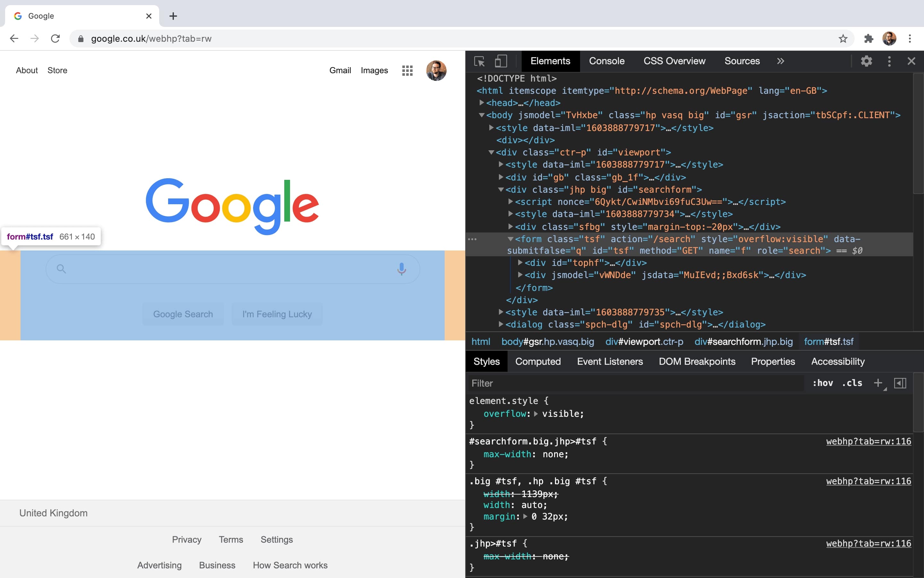Expand the div id="gb" node

click(501, 177)
